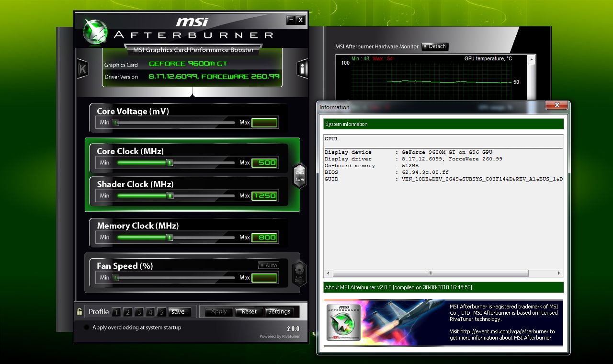Screen dimensions: 613x364
Task: Click the Memory Clock slider handle
Action: coord(170,238)
